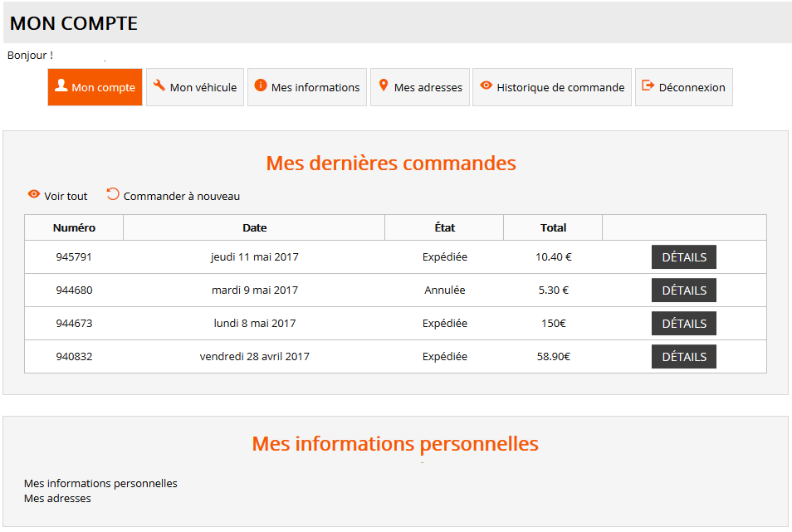
Task: Click the eye icon in Historique de commande
Action: pyautogui.click(x=486, y=85)
